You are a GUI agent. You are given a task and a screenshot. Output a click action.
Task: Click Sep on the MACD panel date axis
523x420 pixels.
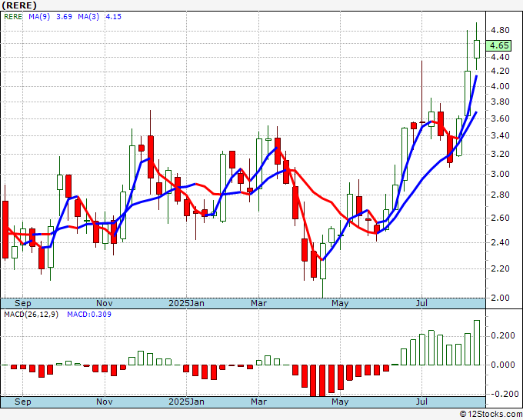click(22, 402)
